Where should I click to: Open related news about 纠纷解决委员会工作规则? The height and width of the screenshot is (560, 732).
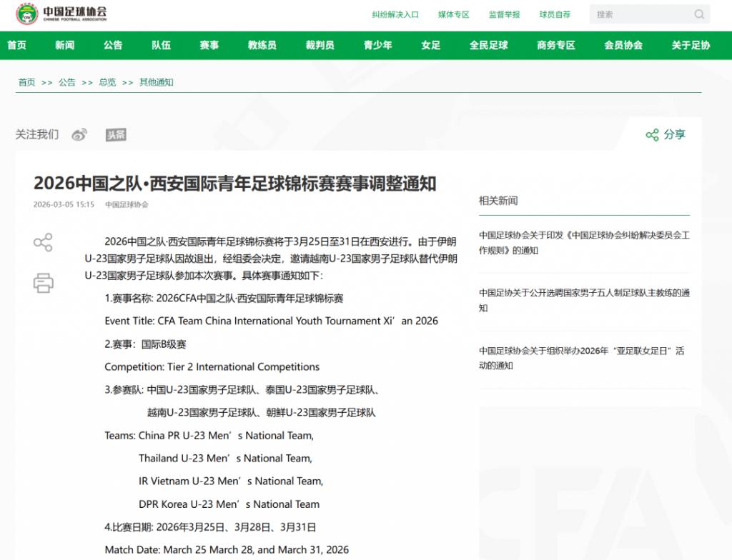coord(583,242)
